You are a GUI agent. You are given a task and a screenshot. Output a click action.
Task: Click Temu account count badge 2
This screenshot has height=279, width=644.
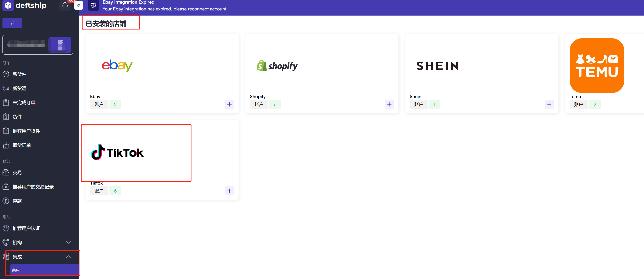595,104
